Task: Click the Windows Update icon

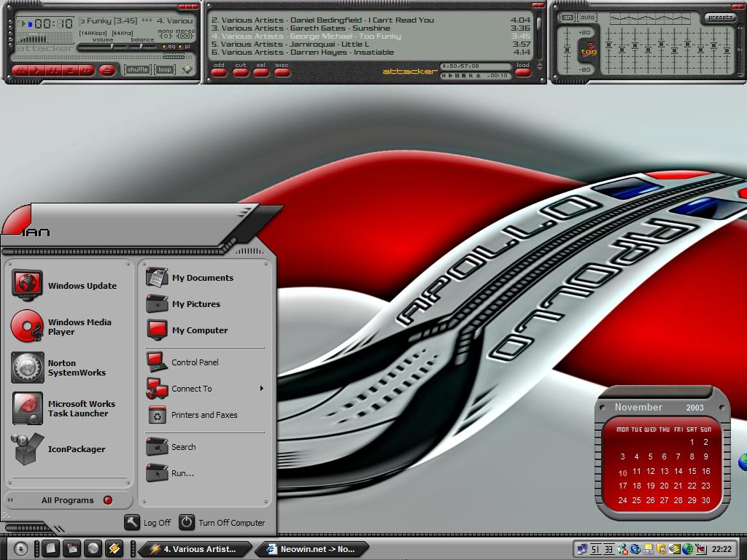Action: pos(28,285)
